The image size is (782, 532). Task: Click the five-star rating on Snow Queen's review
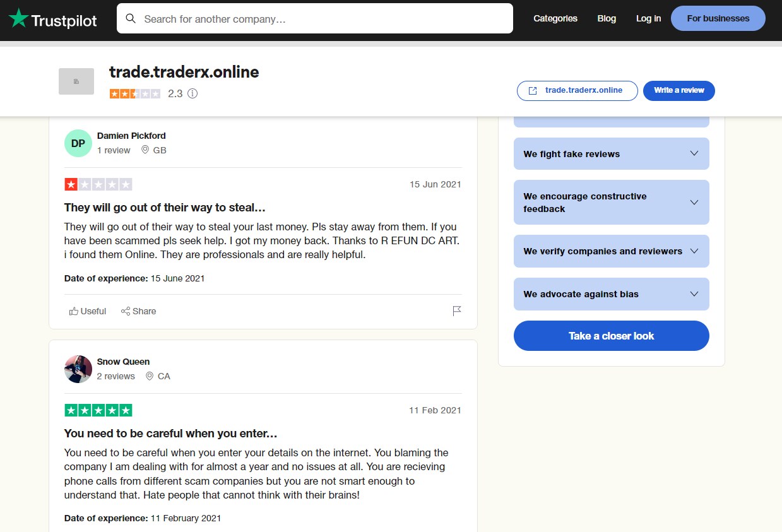pos(98,410)
